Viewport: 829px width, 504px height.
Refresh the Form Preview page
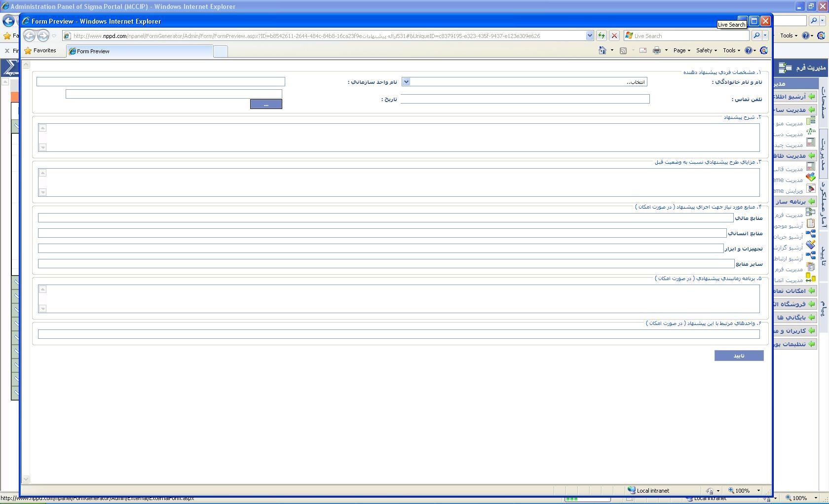[601, 36]
